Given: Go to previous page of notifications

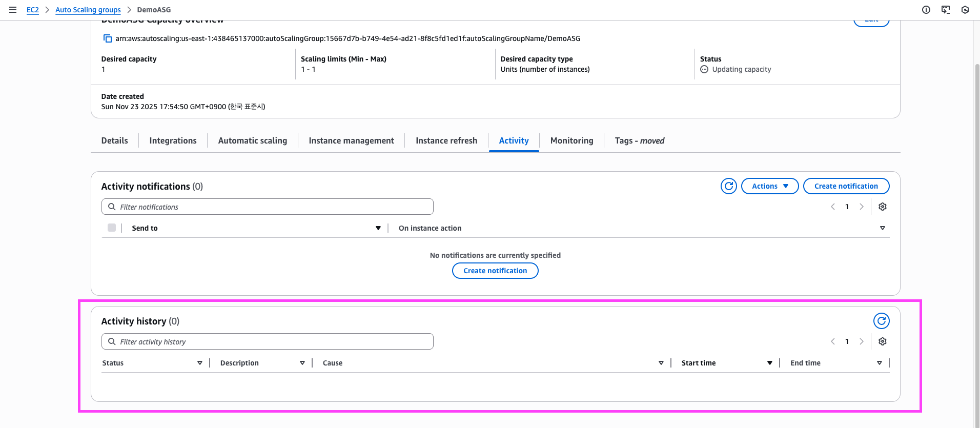Looking at the screenshot, I should coord(833,207).
